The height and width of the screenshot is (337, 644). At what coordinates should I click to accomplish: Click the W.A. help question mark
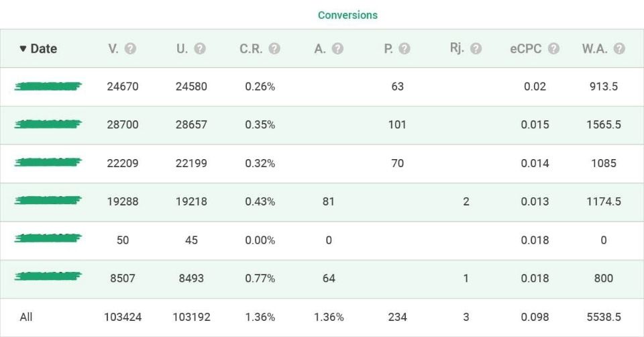pyautogui.click(x=619, y=49)
